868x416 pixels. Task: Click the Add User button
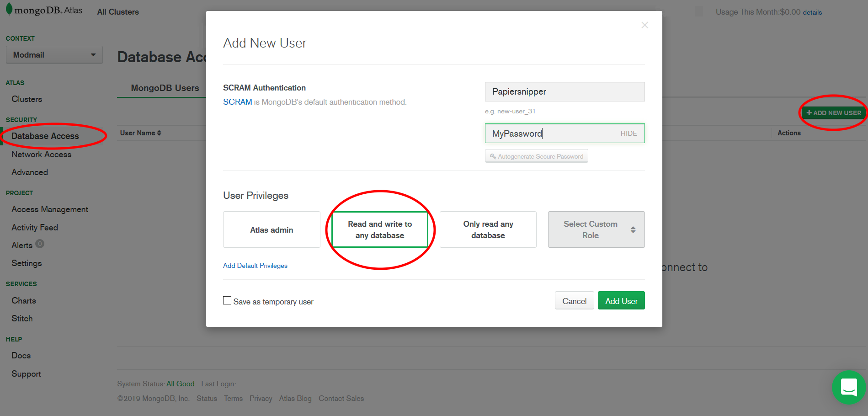click(x=621, y=300)
